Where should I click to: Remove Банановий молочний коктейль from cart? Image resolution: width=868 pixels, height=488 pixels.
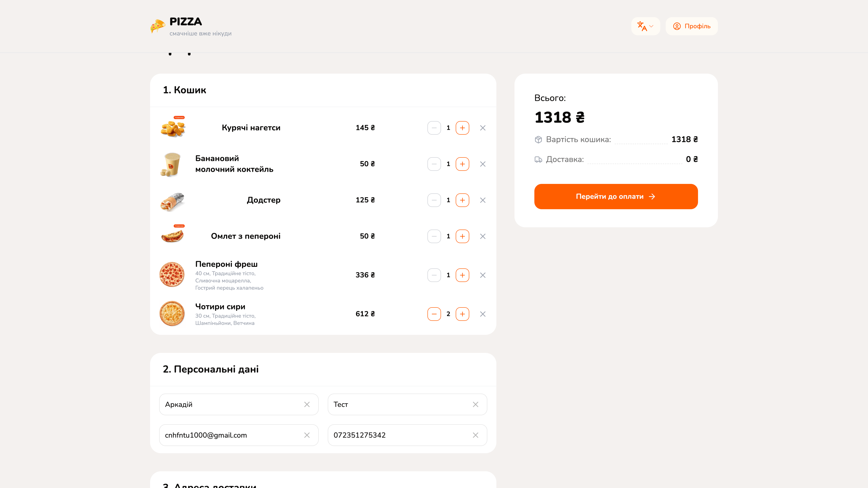pos(483,164)
